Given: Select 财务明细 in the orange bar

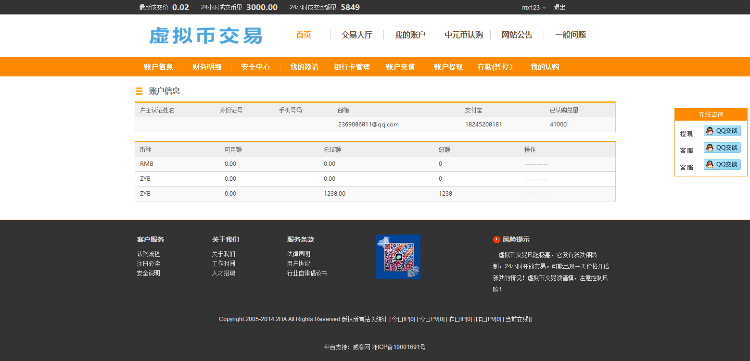Looking at the screenshot, I should click(x=207, y=67).
